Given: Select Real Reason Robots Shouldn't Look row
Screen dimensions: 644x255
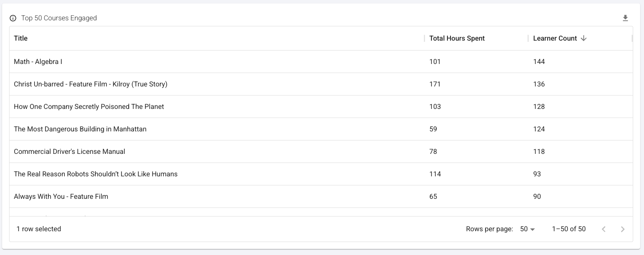Looking at the screenshot, I should pyautogui.click(x=95, y=174).
